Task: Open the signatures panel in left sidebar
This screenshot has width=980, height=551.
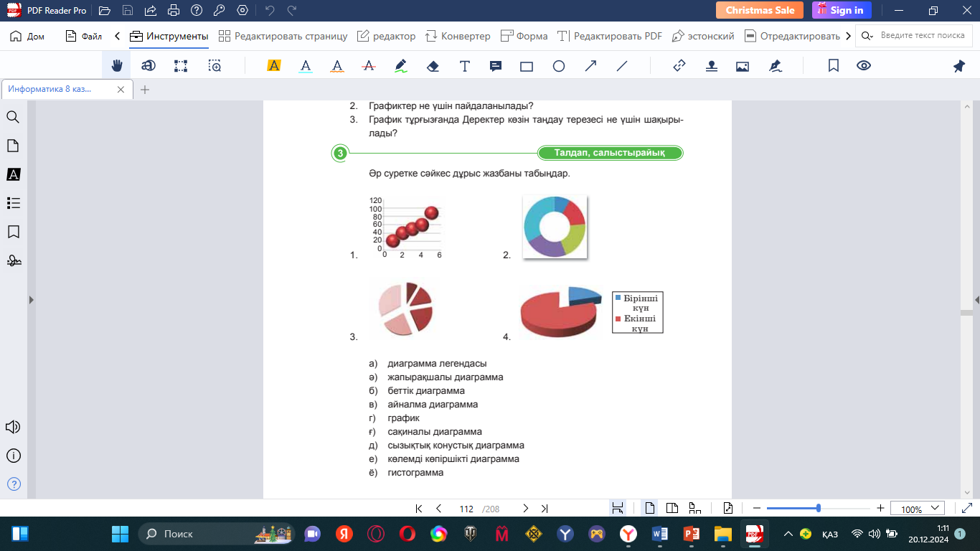Action: [13, 260]
